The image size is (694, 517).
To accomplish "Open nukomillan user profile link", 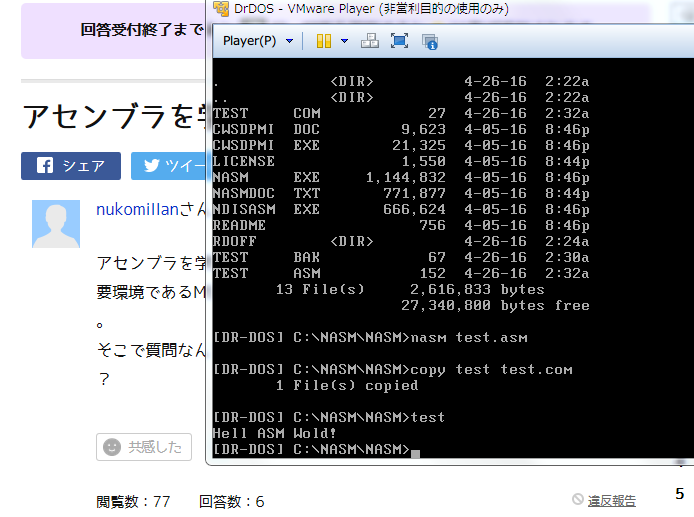I will [137, 209].
